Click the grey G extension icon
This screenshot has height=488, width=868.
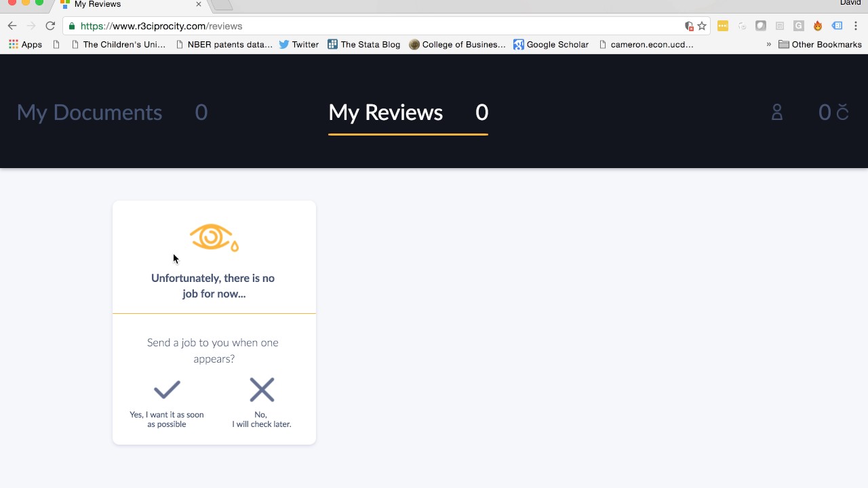[799, 26]
